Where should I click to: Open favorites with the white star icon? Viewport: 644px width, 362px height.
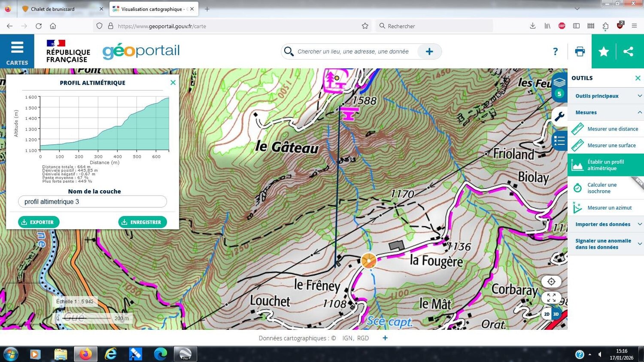click(604, 52)
